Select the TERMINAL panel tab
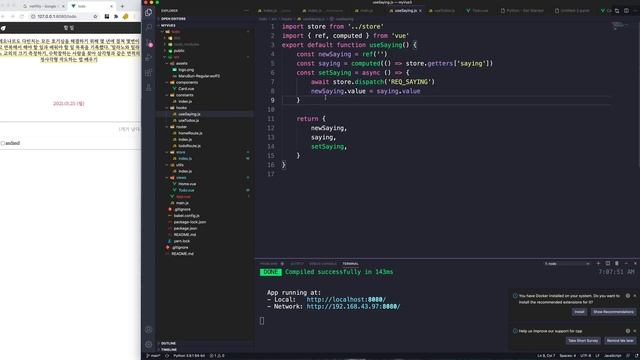 pos(350,264)
